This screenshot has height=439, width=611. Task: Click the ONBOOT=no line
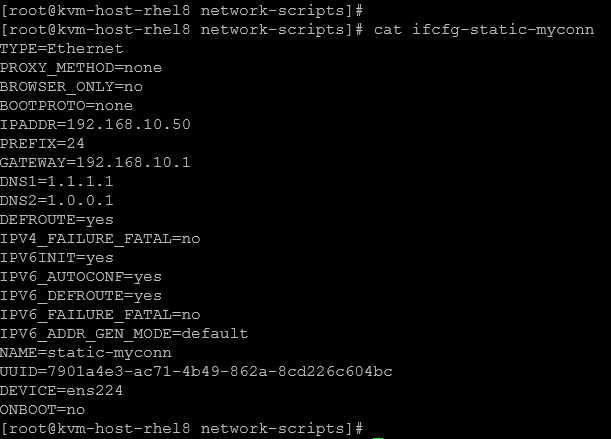[43, 409]
